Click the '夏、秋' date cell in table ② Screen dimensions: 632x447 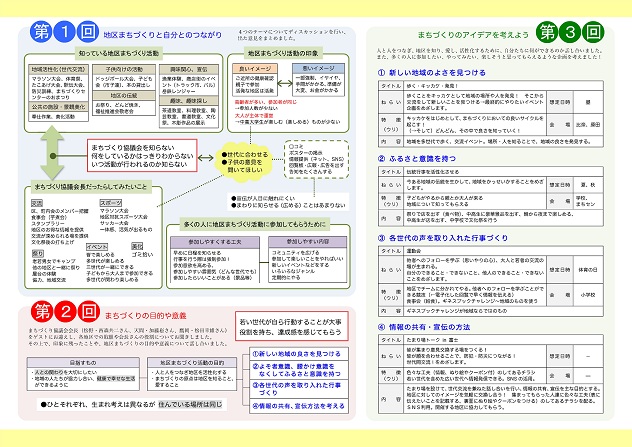tap(588, 185)
